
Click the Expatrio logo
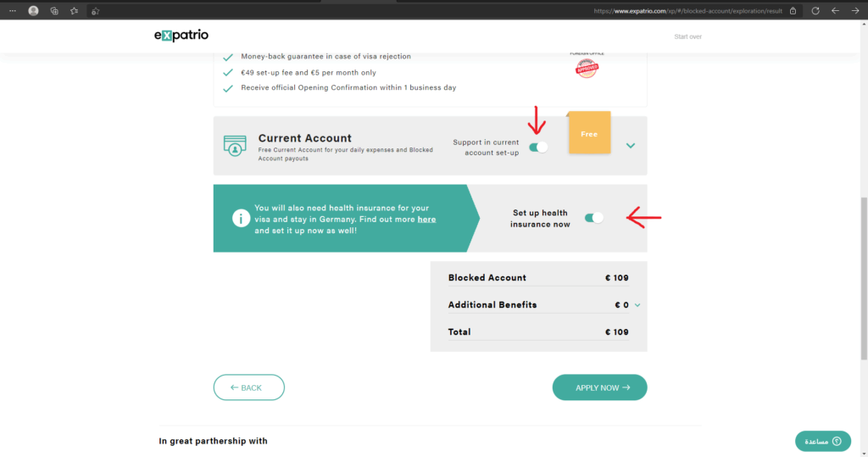click(181, 36)
